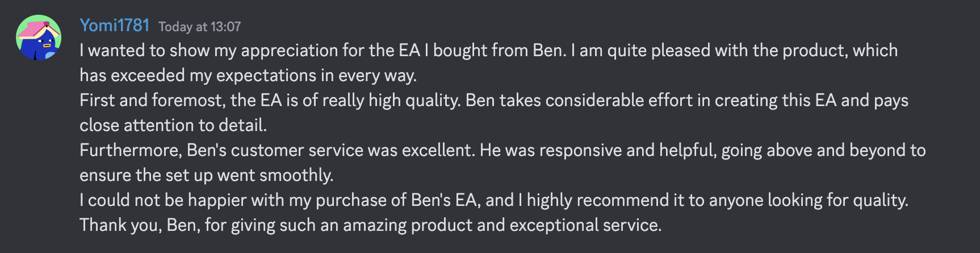Image resolution: width=980 pixels, height=253 pixels.
Task: Click Yomi1781's profile avatar
Action: click(x=39, y=37)
